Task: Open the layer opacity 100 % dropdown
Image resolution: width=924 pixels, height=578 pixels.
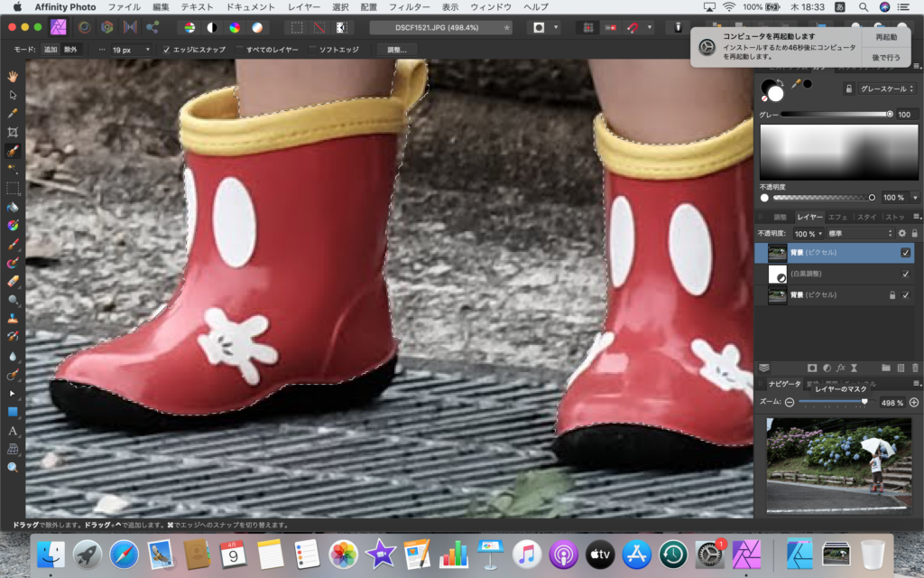Action: point(808,234)
